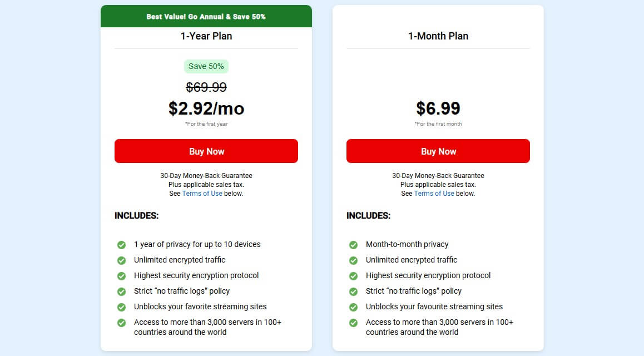Select the 1-Month Plan card header
This screenshot has height=356, width=644.
click(438, 36)
